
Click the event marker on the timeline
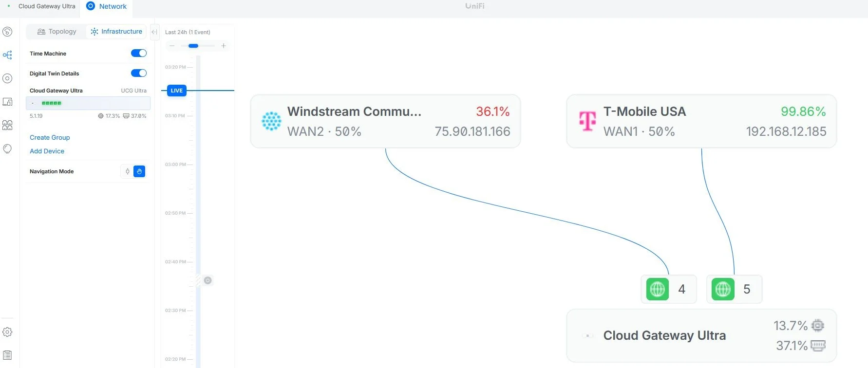208,280
